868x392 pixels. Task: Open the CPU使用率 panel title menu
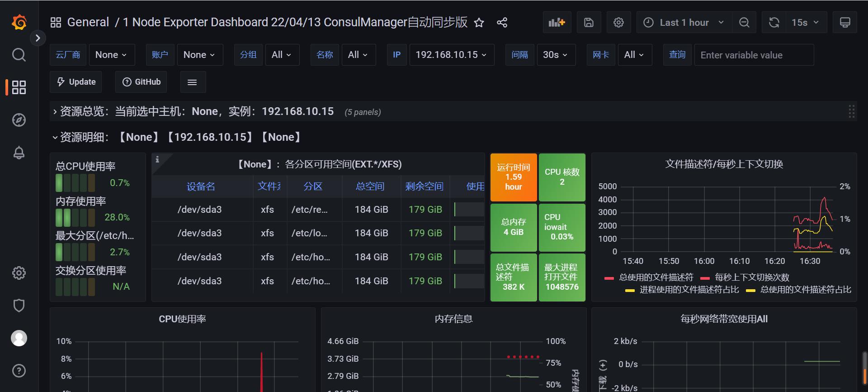[182, 319]
